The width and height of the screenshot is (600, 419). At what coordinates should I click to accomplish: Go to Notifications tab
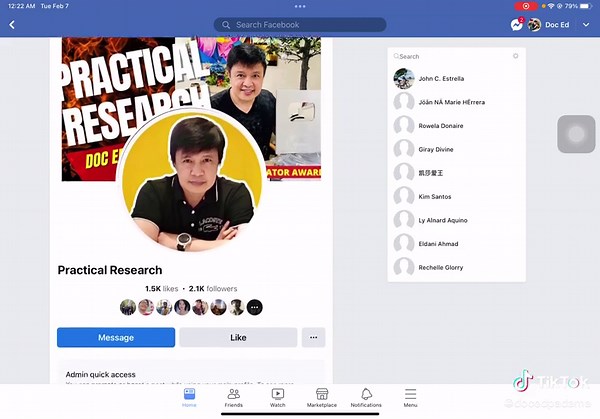coord(366,398)
